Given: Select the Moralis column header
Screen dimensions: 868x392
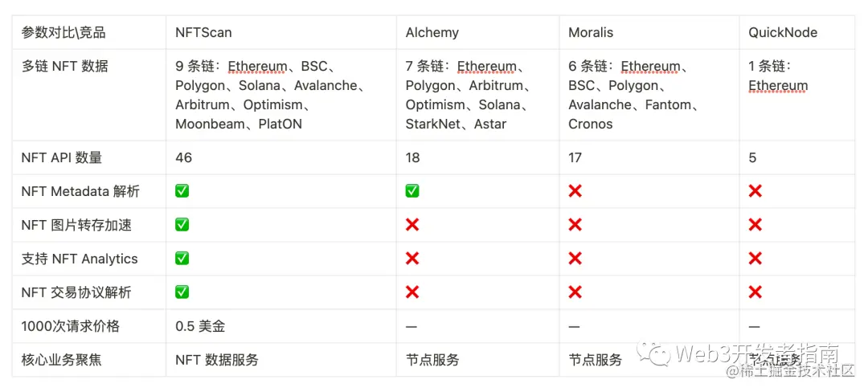Looking at the screenshot, I should click(x=591, y=33).
